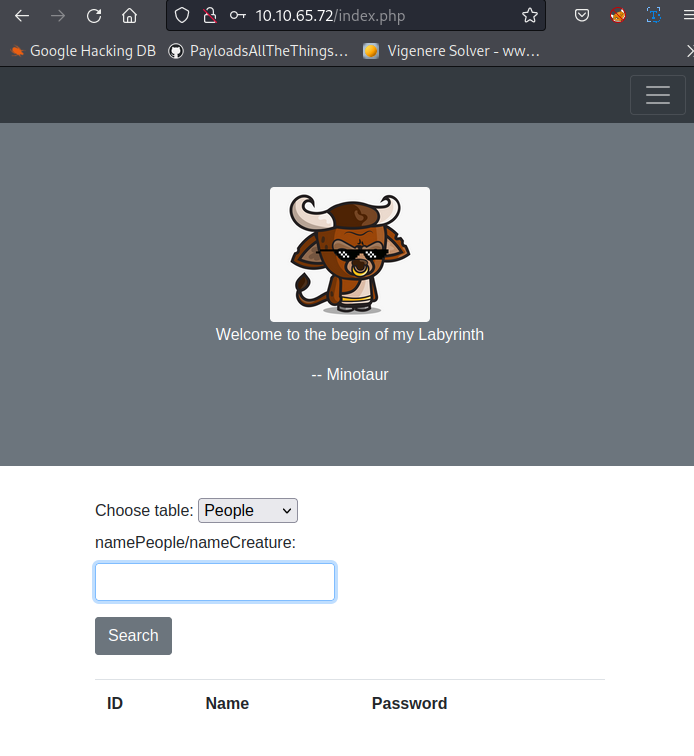Click the address bar URL
Screen dimensions: 694x756
pyautogui.click(x=340, y=16)
